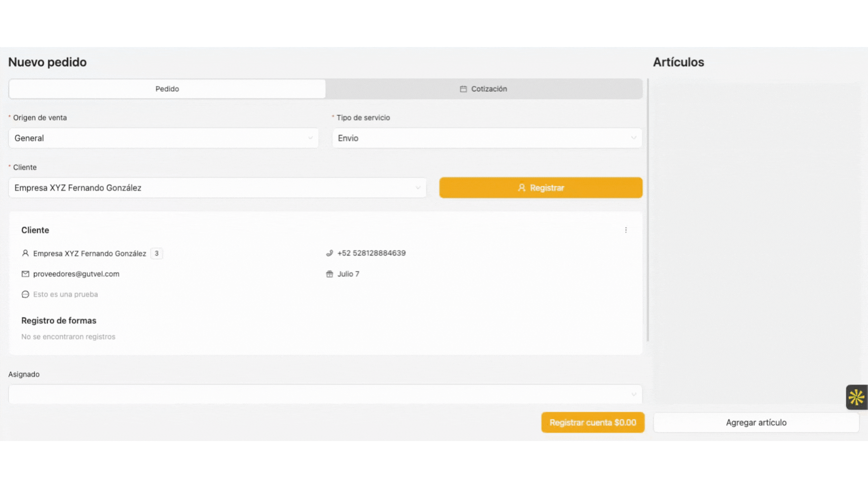Screen dimensions: 868x488
Task: Click the gift birthday icon by Julio 7
Action: pos(330,274)
